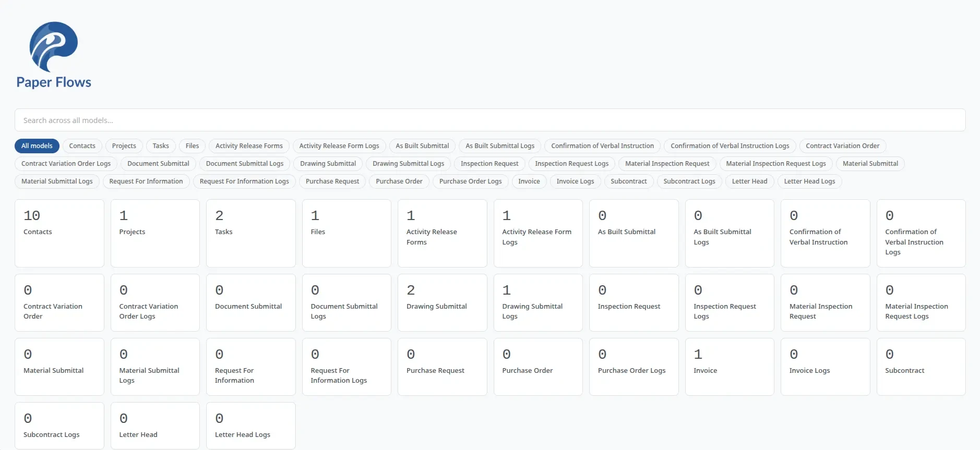The image size is (980, 450).
Task: Select the 'As Built Submittal' chip
Action: [x=422, y=146]
